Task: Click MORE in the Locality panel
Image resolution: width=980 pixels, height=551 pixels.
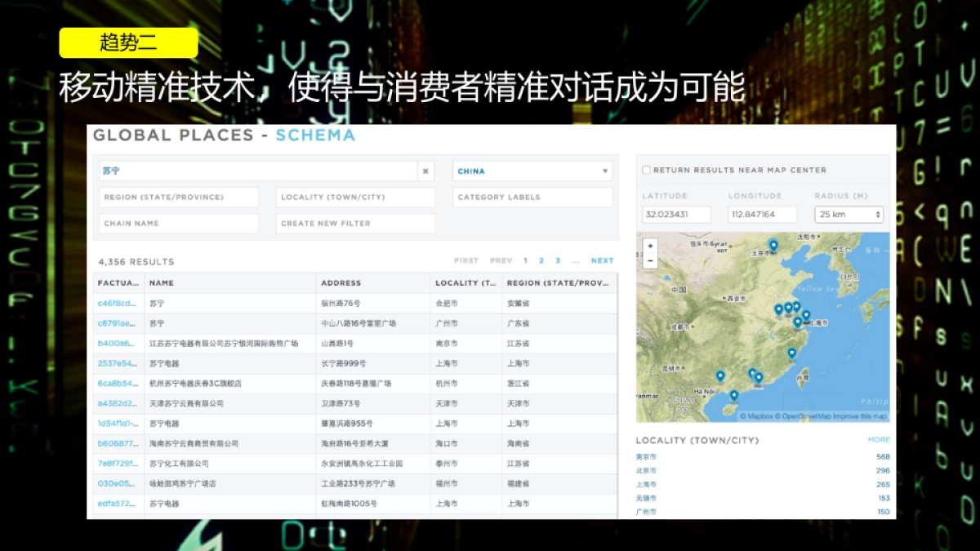Action: click(880, 439)
